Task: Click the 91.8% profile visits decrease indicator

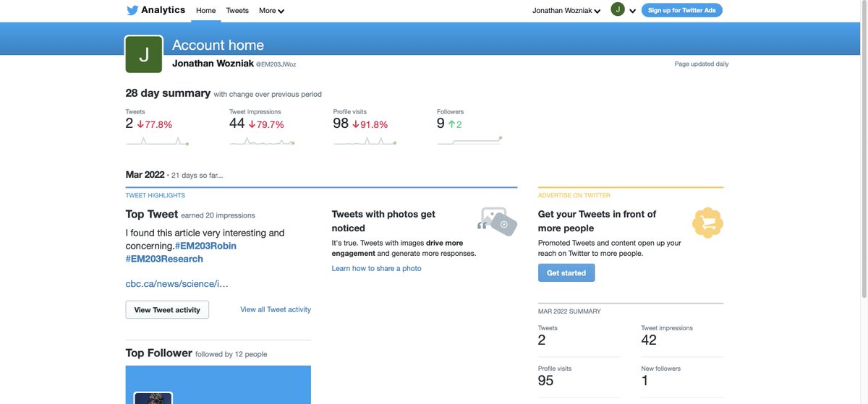Action: (370, 124)
